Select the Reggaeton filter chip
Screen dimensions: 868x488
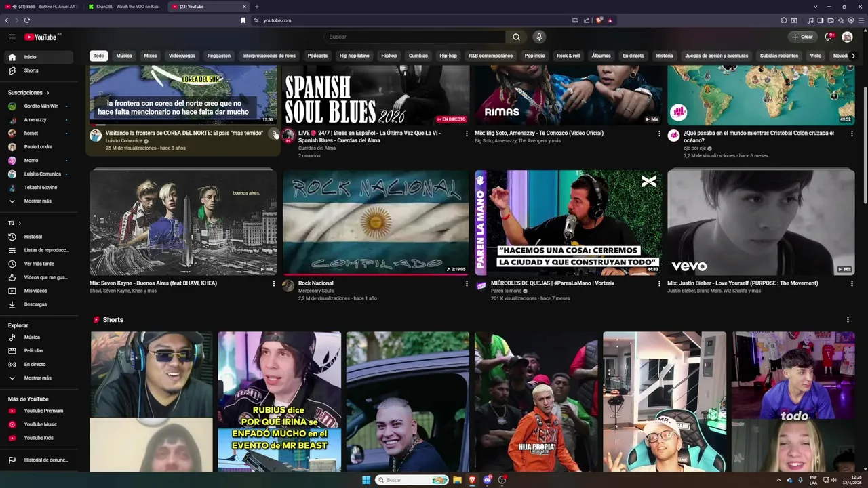coord(218,56)
